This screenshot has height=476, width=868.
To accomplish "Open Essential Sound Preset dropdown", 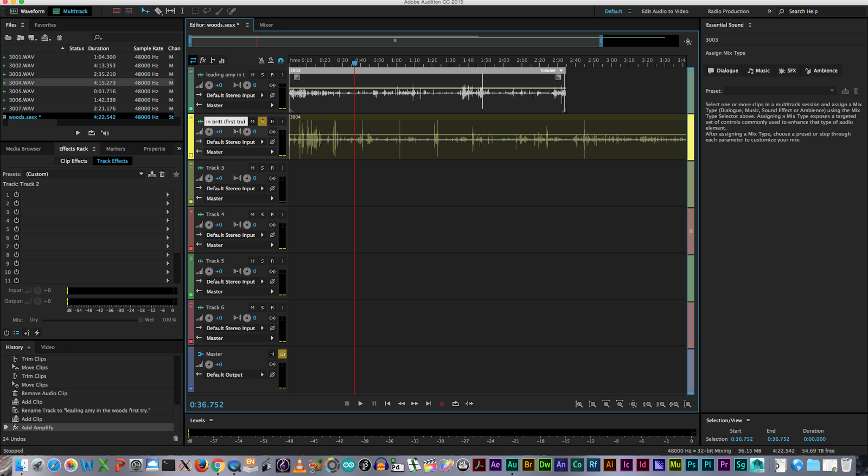I will click(x=780, y=91).
